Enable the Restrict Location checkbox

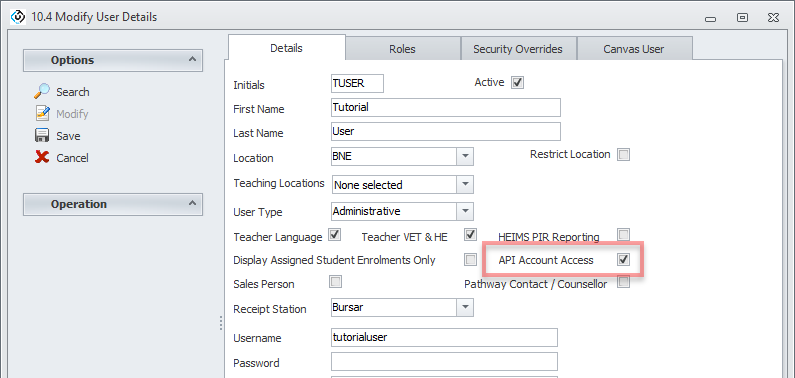click(623, 155)
